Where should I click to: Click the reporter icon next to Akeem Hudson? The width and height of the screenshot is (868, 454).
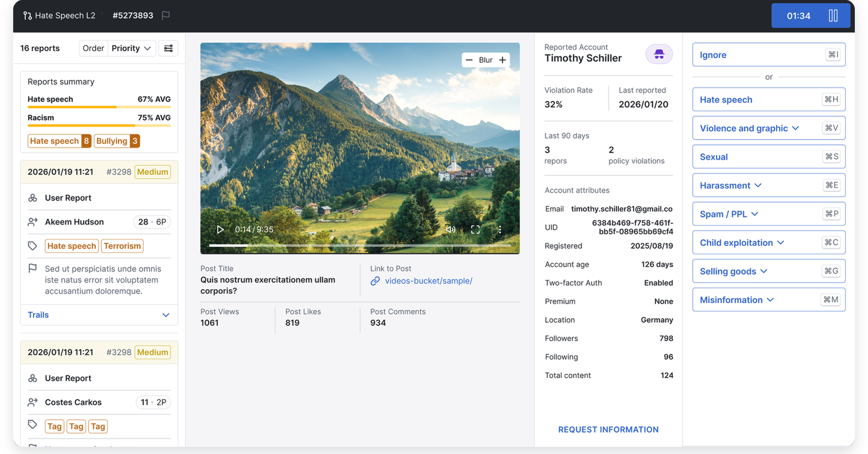(x=33, y=222)
